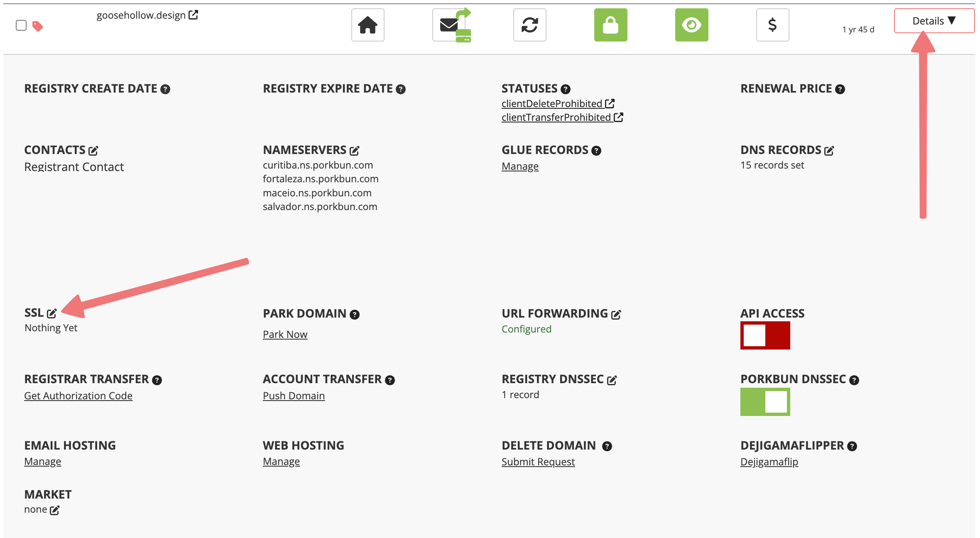Image resolution: width=980 pixels, height=538 pixels.
Task: Click the WHOIS privacy eye icon
Action: tap(691, 25)
